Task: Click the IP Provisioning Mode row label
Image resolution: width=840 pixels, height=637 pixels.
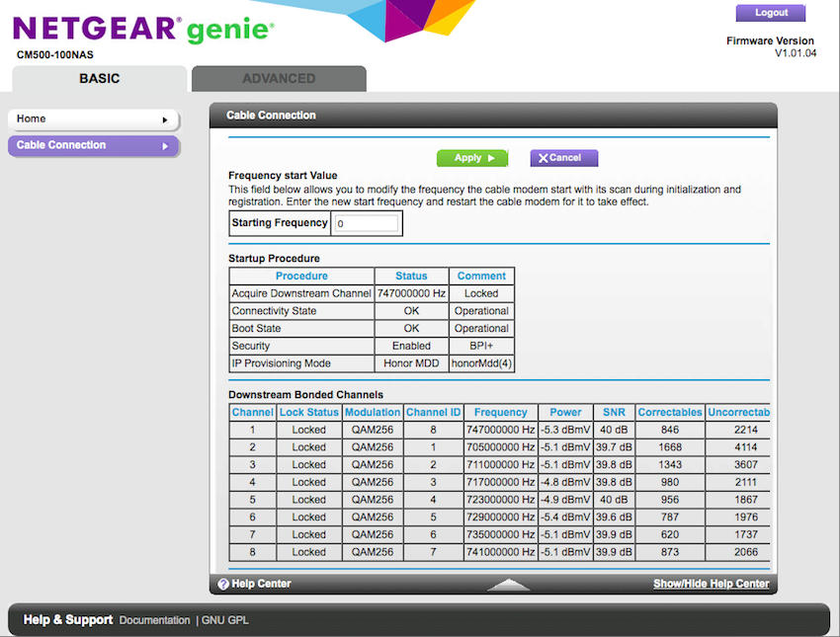Action: (x=282, y=362)
